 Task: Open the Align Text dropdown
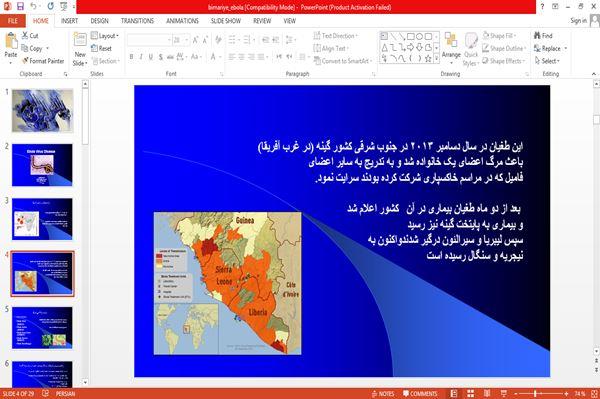[x=331, y=48]
